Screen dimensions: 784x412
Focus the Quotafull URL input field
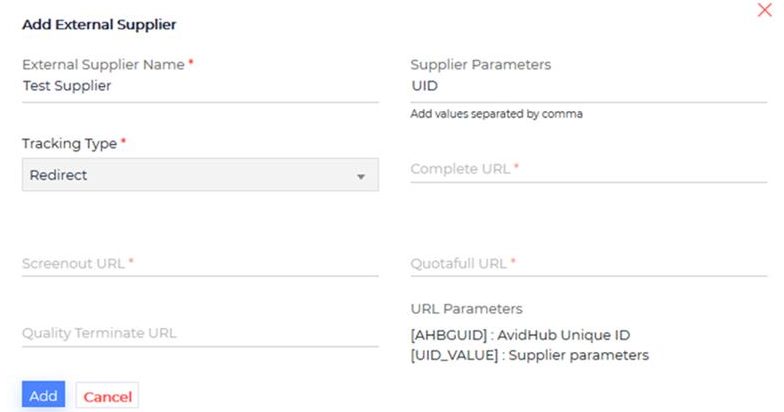[x=588, y=264]
